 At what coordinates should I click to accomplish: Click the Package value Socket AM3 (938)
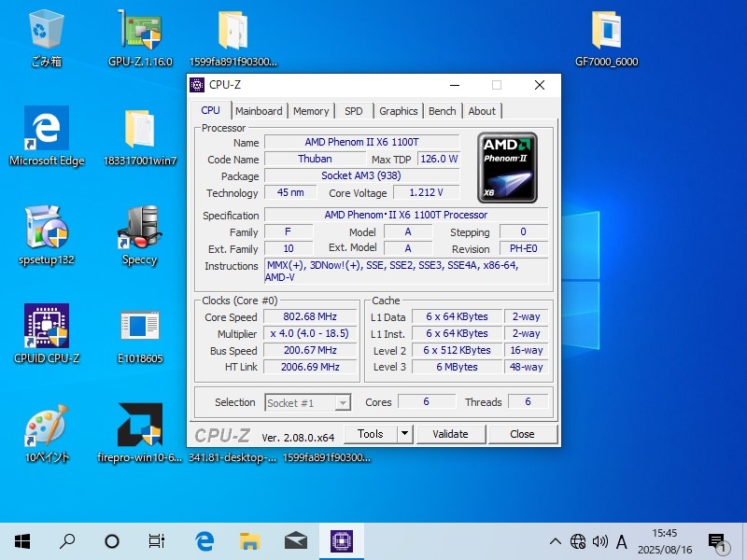tap(362, 175)
